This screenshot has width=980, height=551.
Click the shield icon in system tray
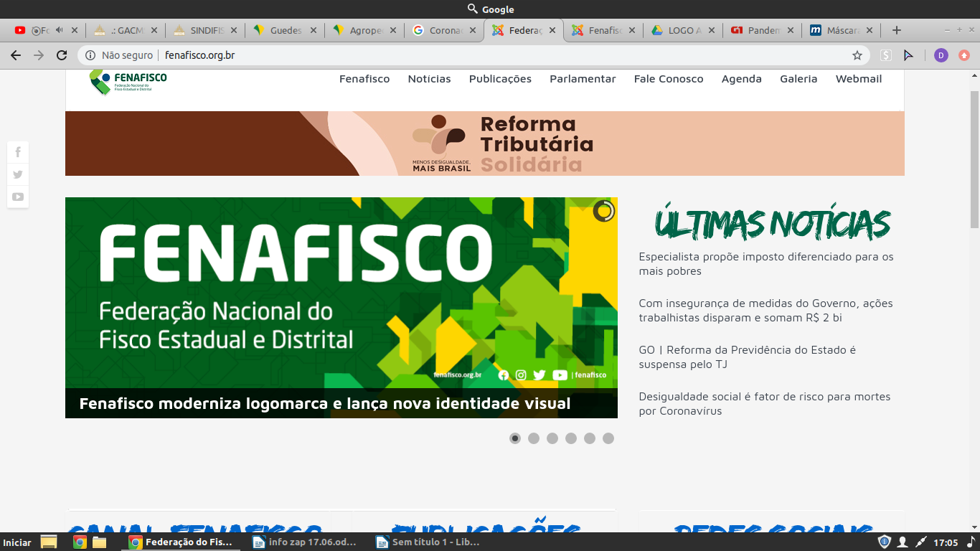click(885, 542)
